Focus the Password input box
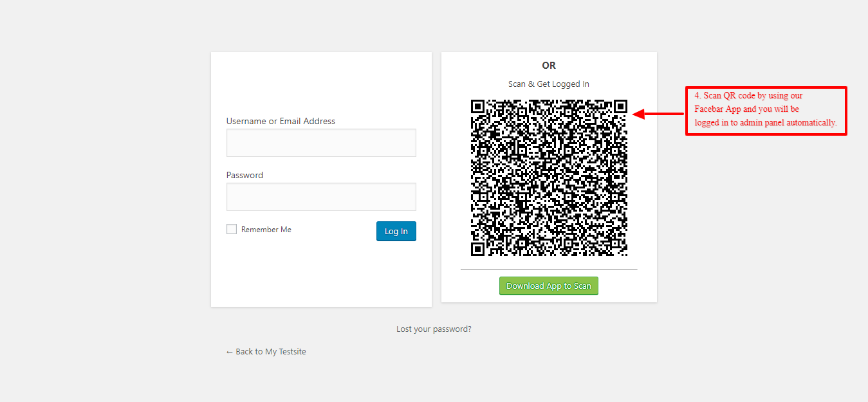Image resolution: width=868 pixels, height=402 pixels. point(321,197)
